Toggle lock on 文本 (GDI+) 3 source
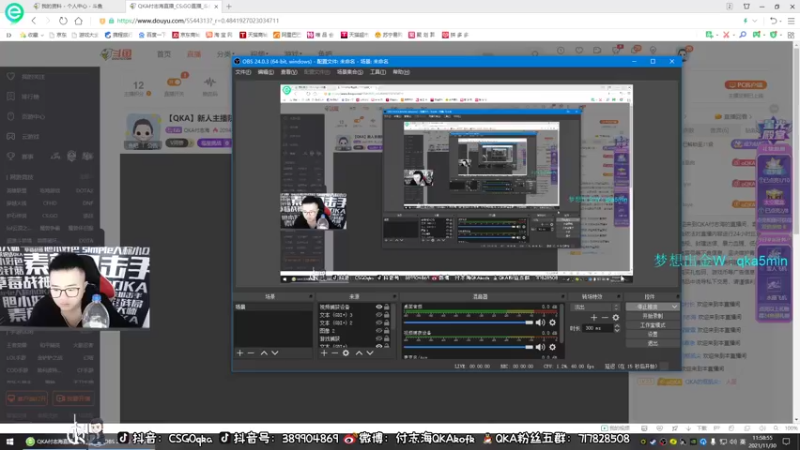800x450 pixels. [x=387, y=315]
